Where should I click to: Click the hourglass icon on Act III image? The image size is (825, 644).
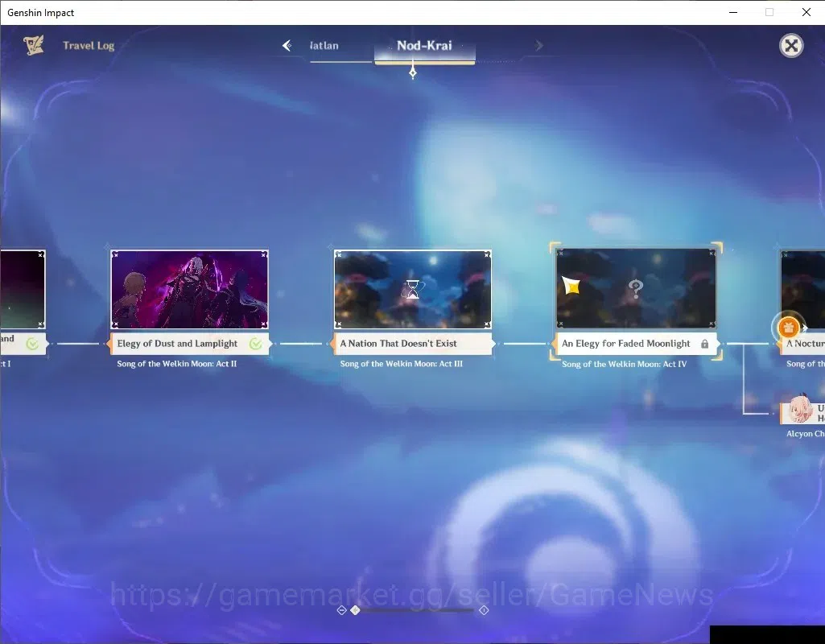pyautogui.click(x=413, y=289)
